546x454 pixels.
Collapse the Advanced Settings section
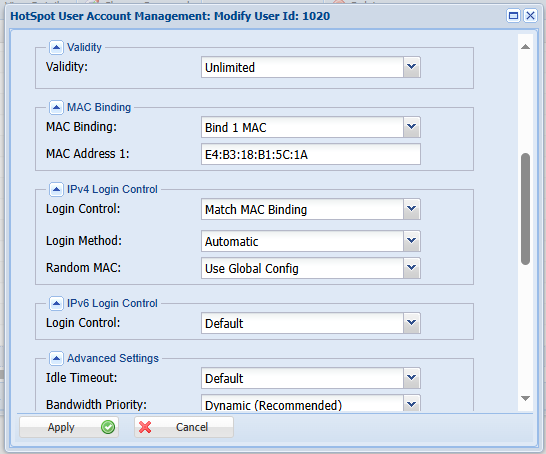point(56,358)
